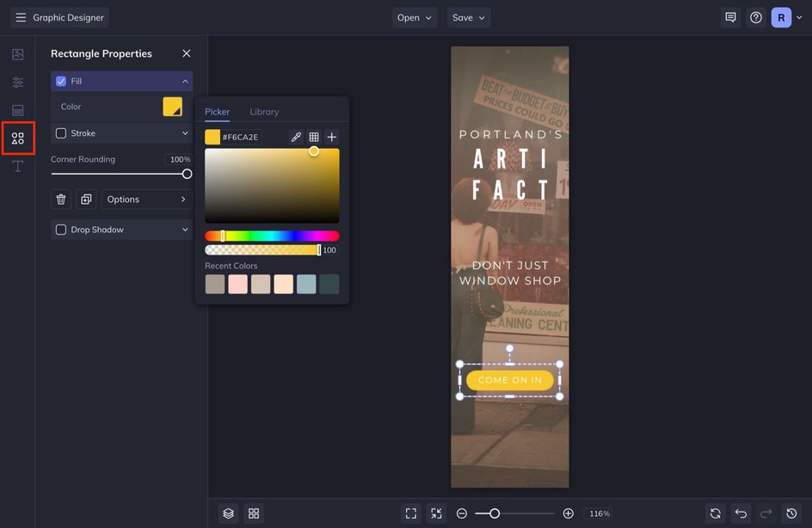Screen dimensions: 812x528
Task: Close the Rectangle Properties panel
Action: [x=187, y=53]
